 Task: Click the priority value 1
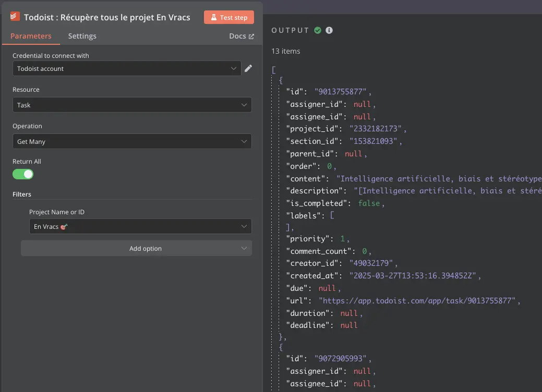coord(343,239)
